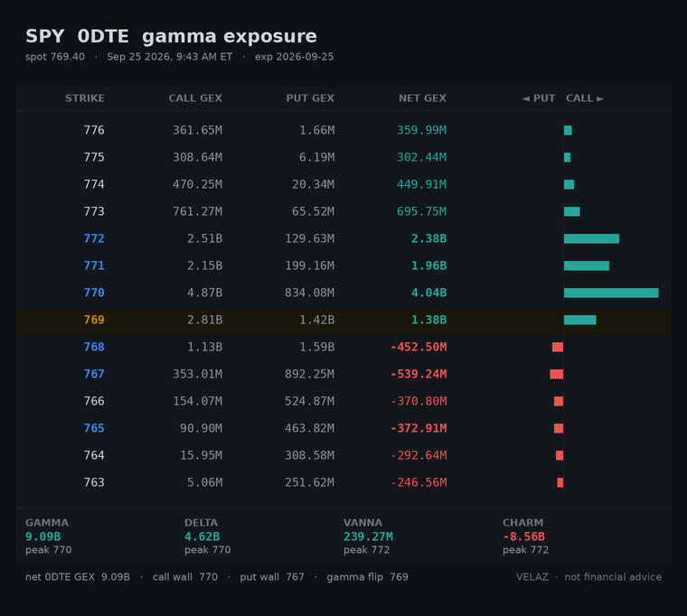Click the PUT GEX column header

(310, 98)
